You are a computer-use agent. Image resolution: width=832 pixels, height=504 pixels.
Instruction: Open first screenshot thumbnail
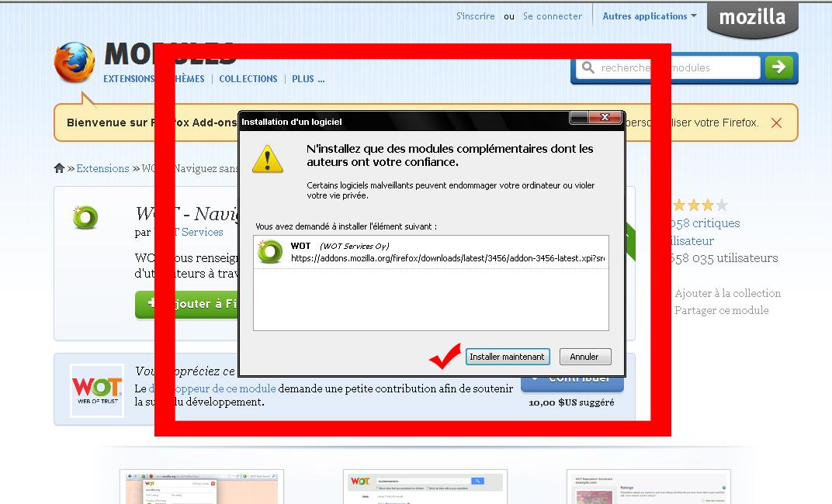pyautogui.click(x=202, y=486)
